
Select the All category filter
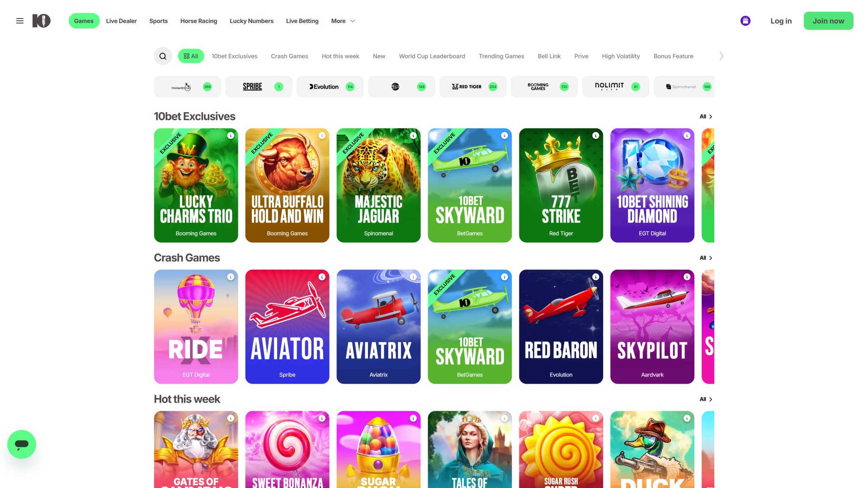coord(191,56)
